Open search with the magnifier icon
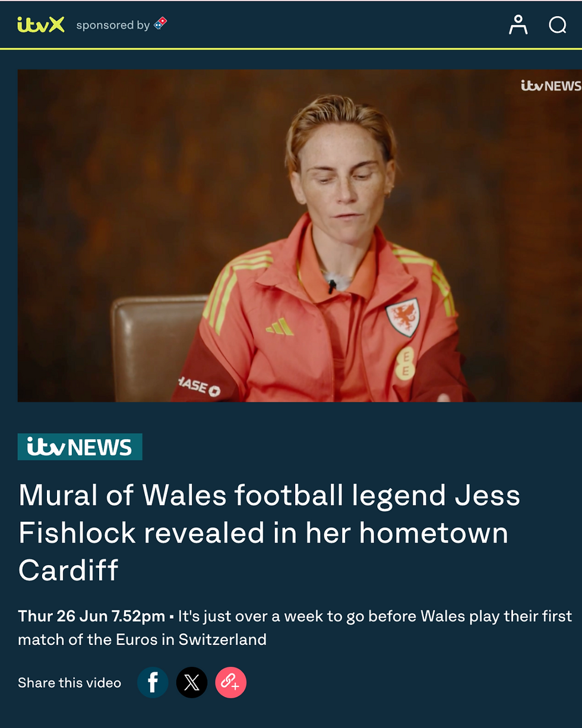 (557, 25)
